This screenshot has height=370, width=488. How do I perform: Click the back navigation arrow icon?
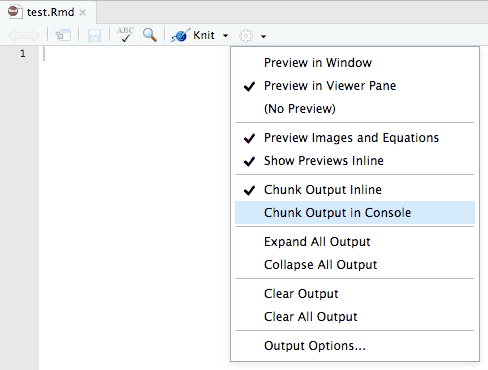[x=16, y=35]
